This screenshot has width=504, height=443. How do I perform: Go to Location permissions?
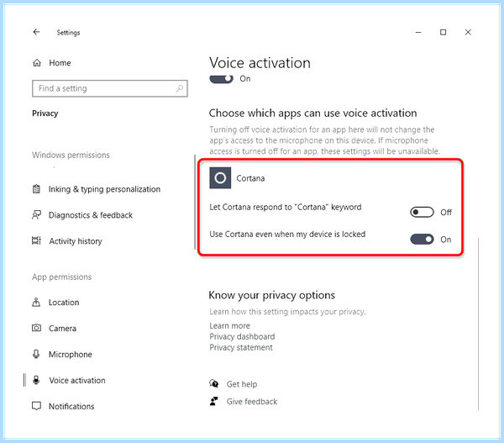64,303
